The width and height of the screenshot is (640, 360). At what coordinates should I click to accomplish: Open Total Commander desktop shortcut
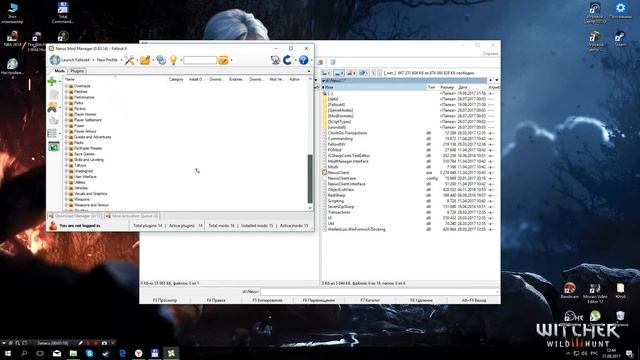click(63, 13)
